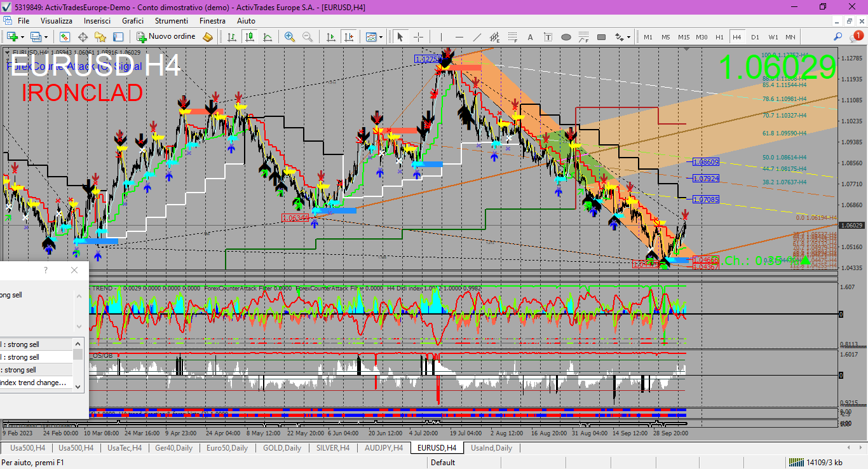The image size is (868, 469).
Task: Click the alert list scrollbar down arrow
Action: click(78, 386)
